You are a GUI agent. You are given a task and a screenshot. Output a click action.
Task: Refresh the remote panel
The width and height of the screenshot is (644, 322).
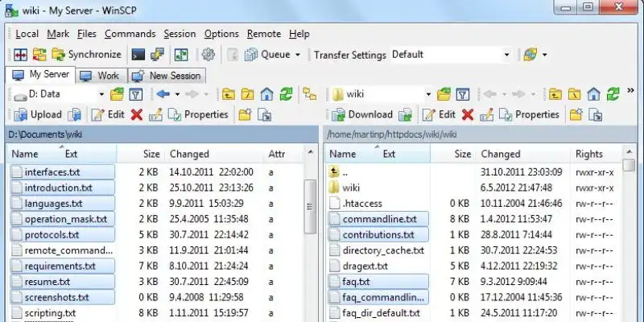point(613,94)
